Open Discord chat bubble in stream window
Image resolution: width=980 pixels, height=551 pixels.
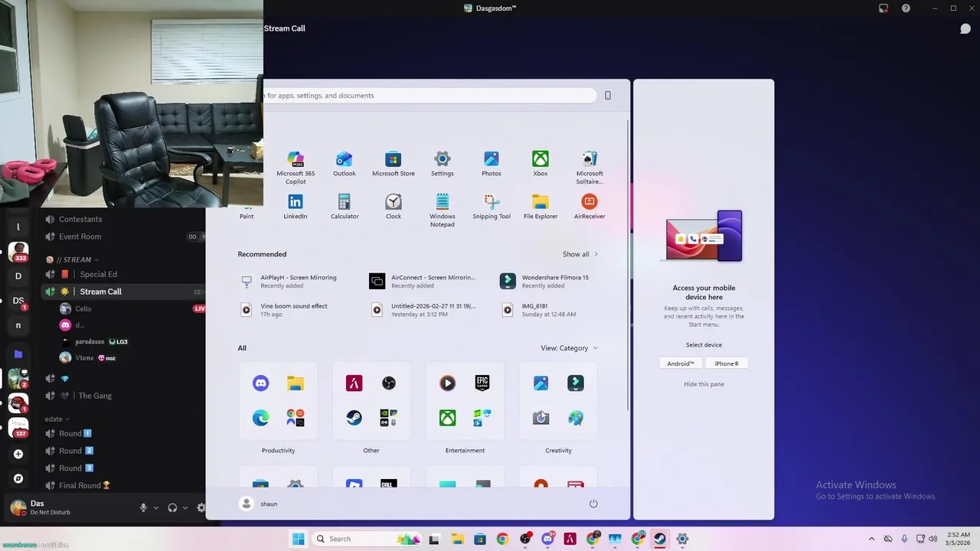coord(965,28)
